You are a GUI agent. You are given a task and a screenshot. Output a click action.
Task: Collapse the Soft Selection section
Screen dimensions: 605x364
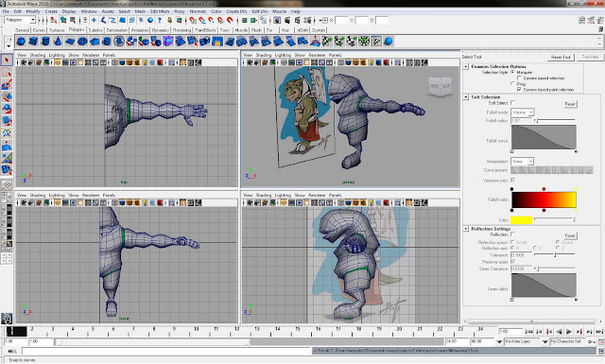point(466,96)
